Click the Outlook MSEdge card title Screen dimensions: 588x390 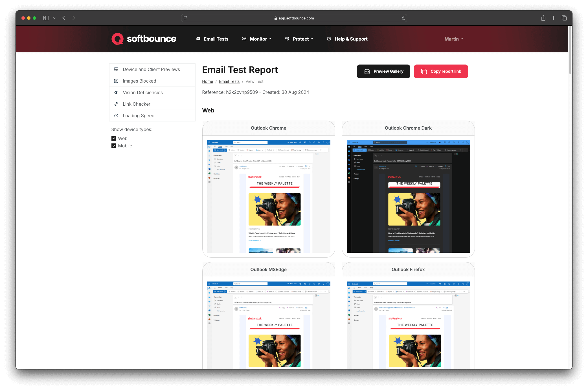point(269,270)
